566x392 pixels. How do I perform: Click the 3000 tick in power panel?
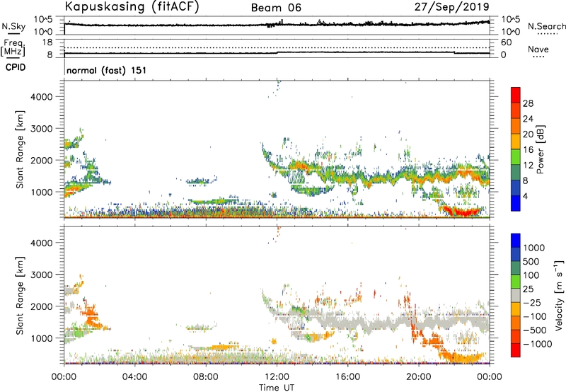click(x=41, y=129)
